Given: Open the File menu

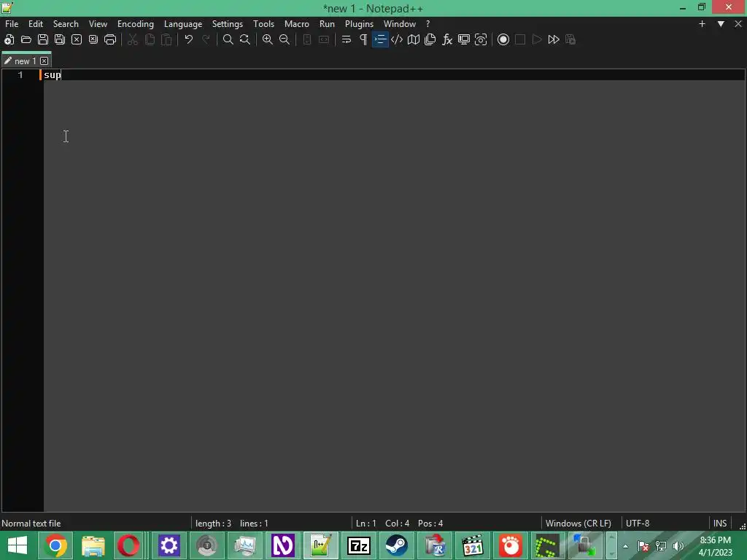Looking at the screenshot, I should [12, 24].
